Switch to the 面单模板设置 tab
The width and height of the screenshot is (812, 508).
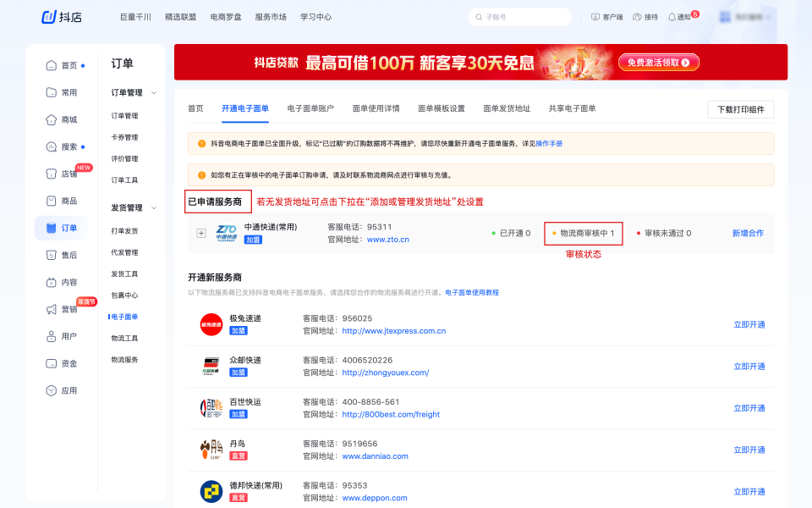click(x=441, y=108)
